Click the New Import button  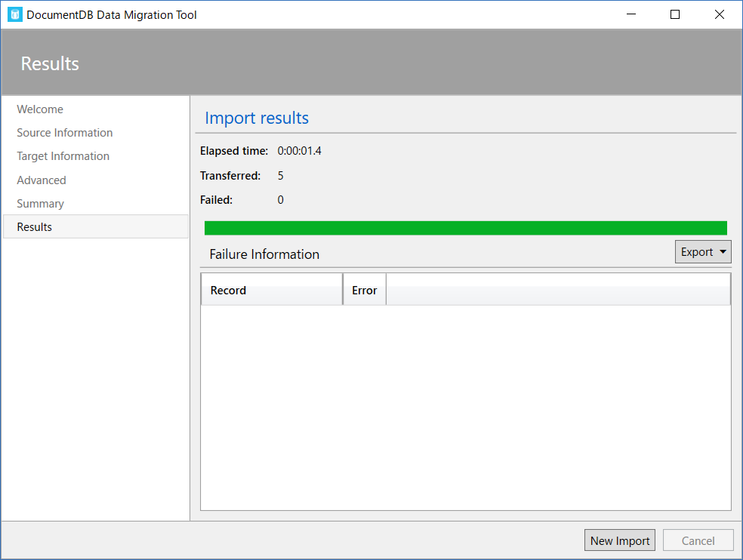(x=620, y=540)
